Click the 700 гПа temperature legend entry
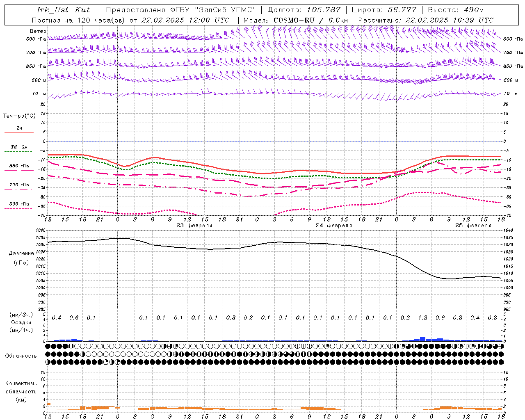The image size is (525, 420). [19, 185]
